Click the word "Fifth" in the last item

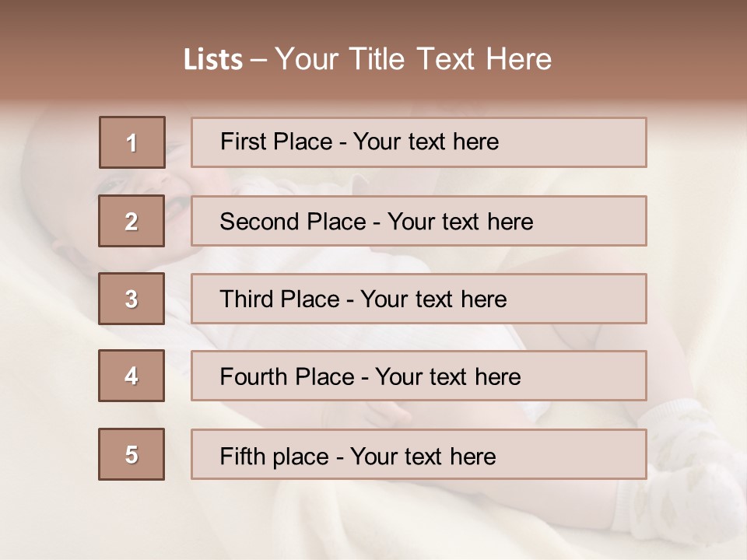pos(242,456)
